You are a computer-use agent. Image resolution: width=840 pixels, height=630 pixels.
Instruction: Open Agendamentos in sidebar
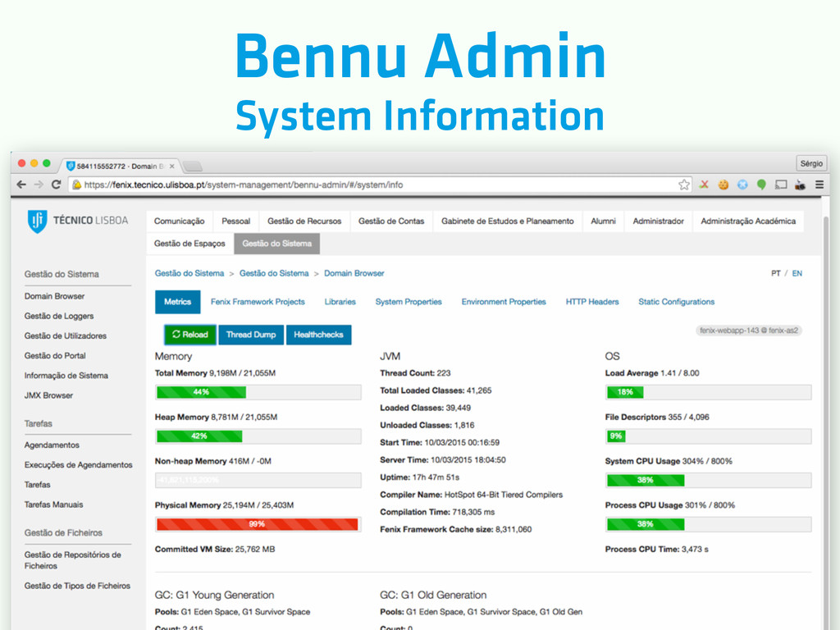[52, 445]
